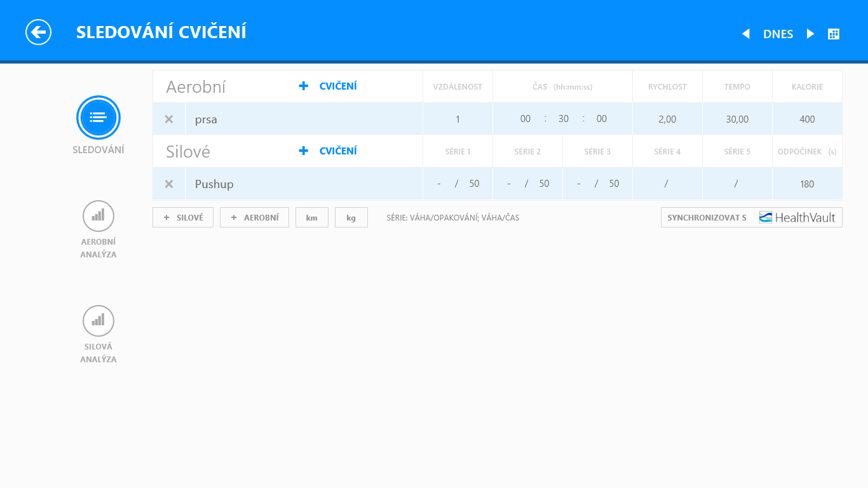Add exercise under Silové section
The image size is (868, 488).
click(328, 151)
